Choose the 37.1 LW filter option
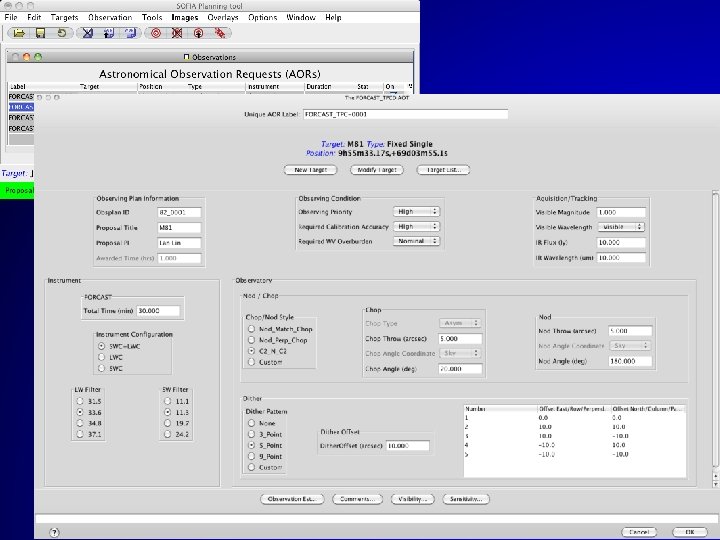Viewport: 720px width, 540px height. pyautogui.click(x=82, y=436)
